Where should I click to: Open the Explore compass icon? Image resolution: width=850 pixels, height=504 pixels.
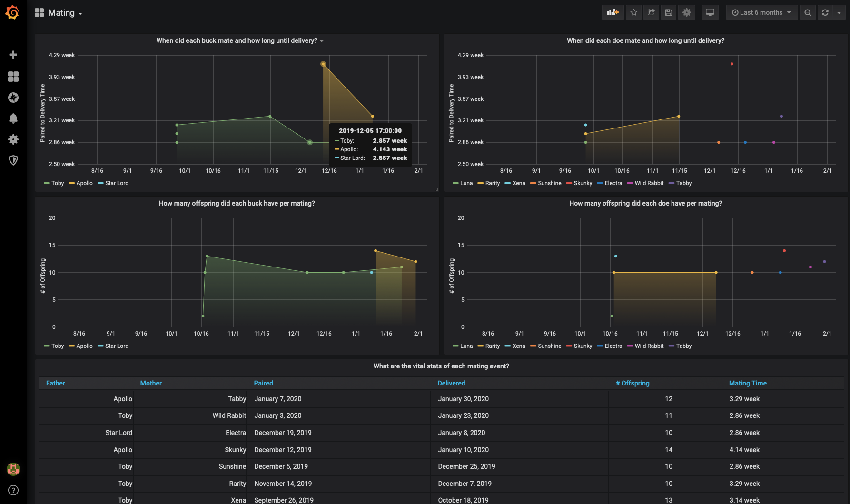coord(13,98)
